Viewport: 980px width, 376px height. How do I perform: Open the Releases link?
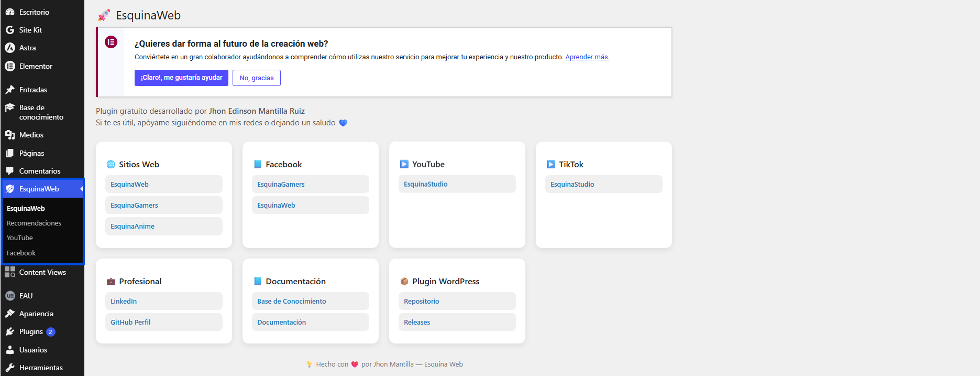[457, 322]
